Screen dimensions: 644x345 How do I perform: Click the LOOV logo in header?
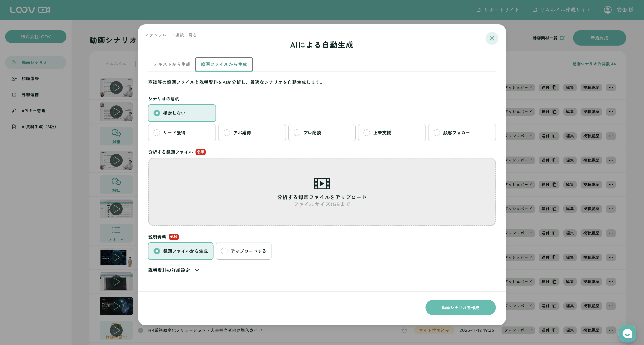pyautogui.click(x=30, y=10)
